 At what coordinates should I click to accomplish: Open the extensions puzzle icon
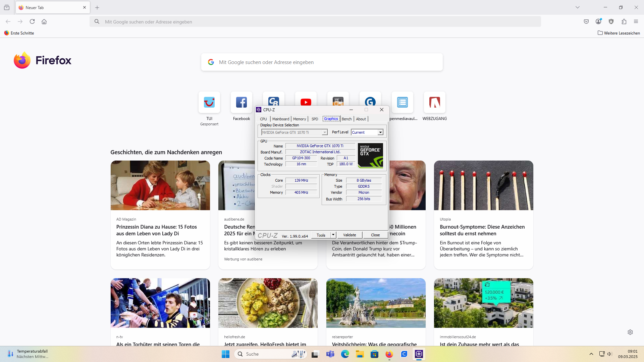coord(624,21)
